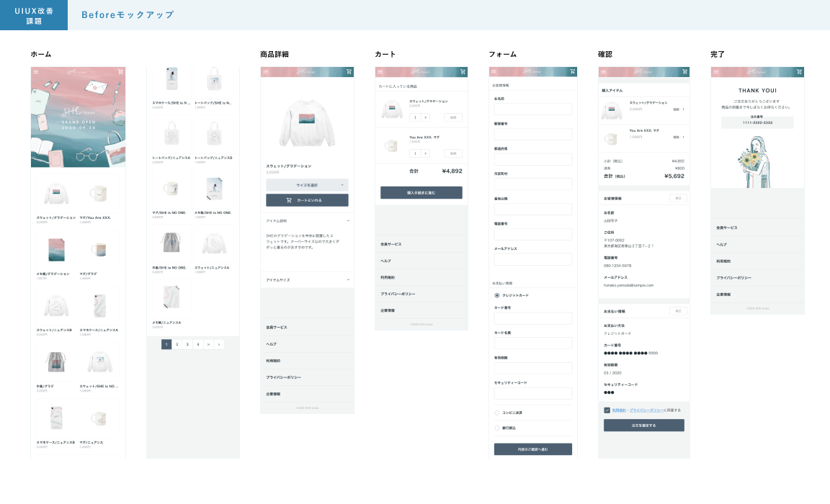The height and width of the screenshot is (504, 830).
Task: Delete スウェット/グラデーション from cart
Action: coord(453,117)
